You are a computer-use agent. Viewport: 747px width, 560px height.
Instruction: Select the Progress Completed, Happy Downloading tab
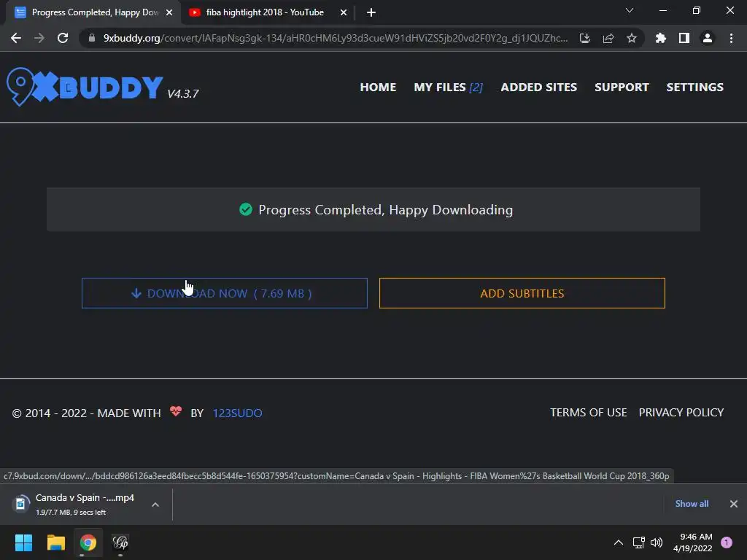click(x=93, y=12)
